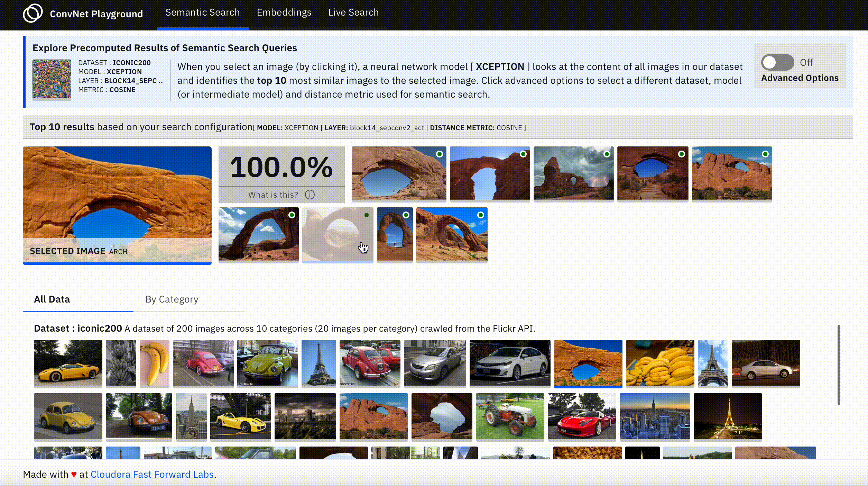Switch to the Live Search tab
The height and width of the screenshot is (486, 868).
pyautogui.click(x=353, y=12)
